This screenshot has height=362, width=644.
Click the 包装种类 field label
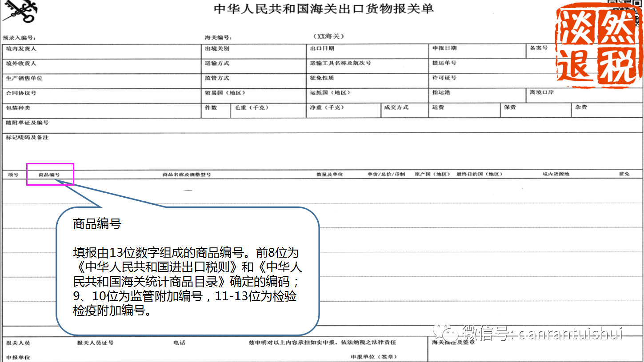tap(18, 108)
